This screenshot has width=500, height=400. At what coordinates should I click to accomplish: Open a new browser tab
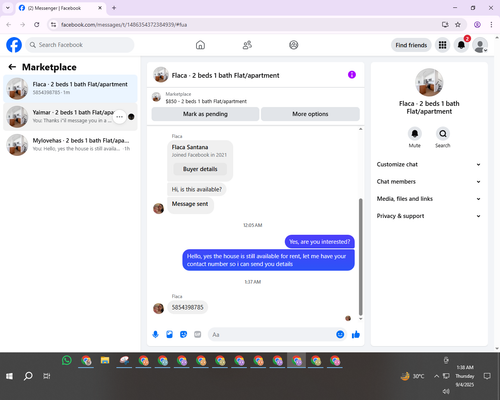point(114,8)
